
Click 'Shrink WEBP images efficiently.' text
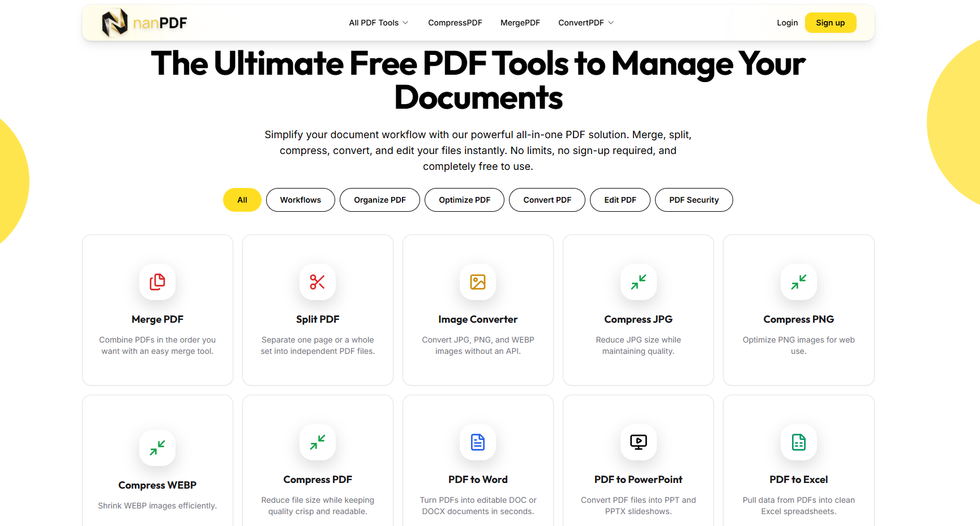click(x=157, y=506)
